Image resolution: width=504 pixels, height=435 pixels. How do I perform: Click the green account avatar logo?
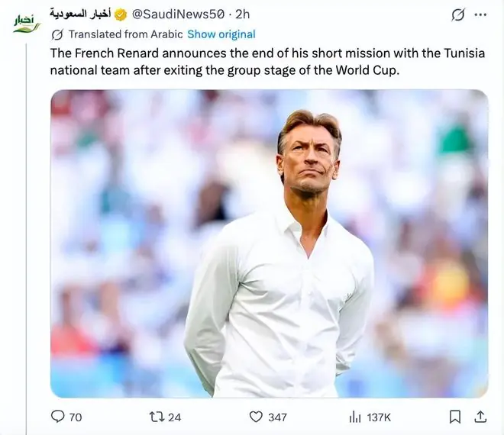pyautogui.click(x=27, y=24)
